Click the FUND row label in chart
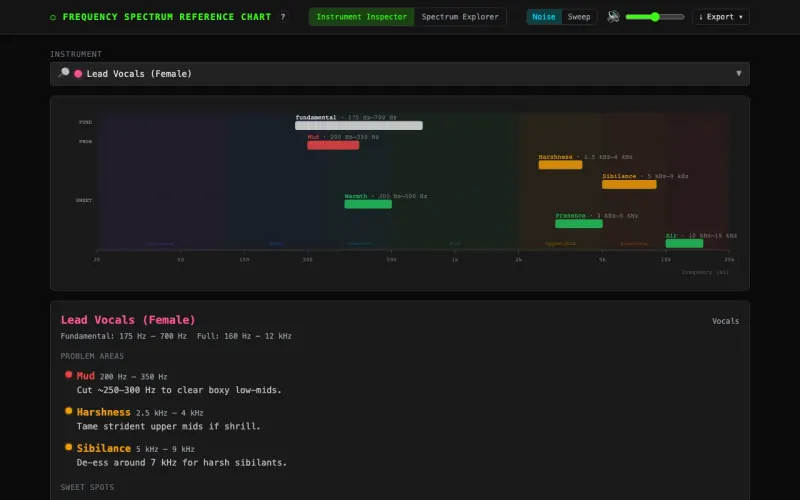This screenshot has height=500, width=800. [85, 122]
